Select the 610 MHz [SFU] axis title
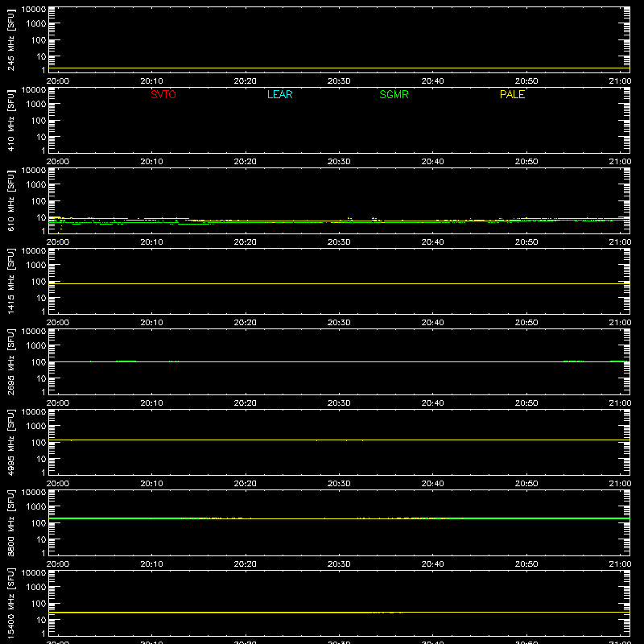 (11, 200)
